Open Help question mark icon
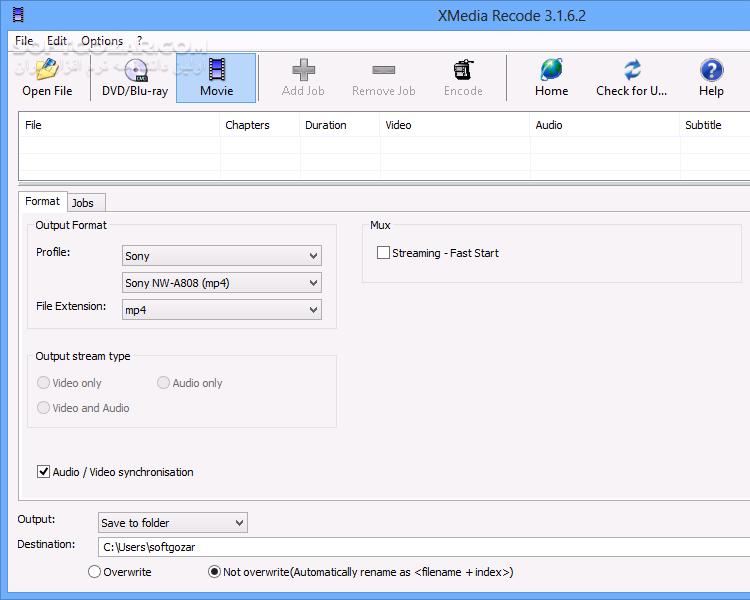This screenshot has width=750, height=600. tap(711, 78)
